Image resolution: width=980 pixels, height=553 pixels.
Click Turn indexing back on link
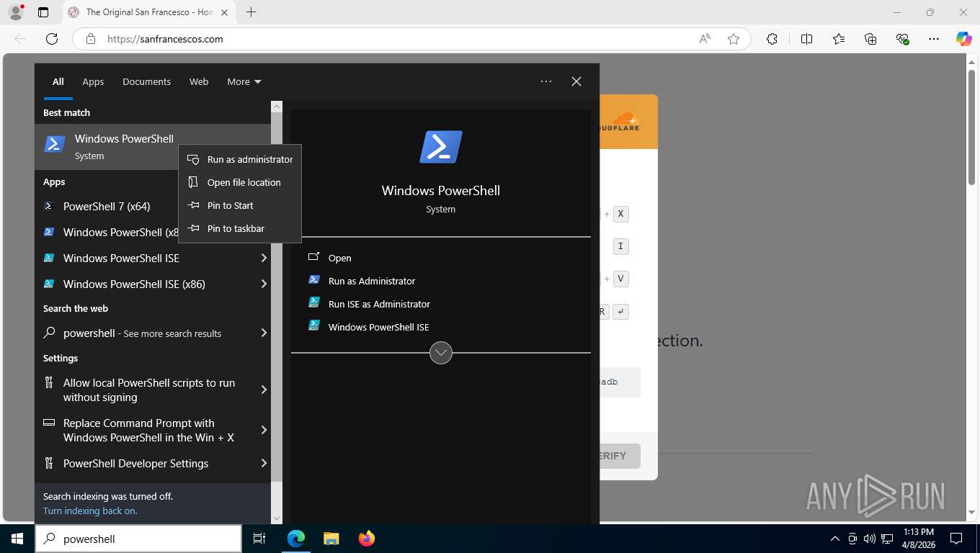tap(90, 511)
